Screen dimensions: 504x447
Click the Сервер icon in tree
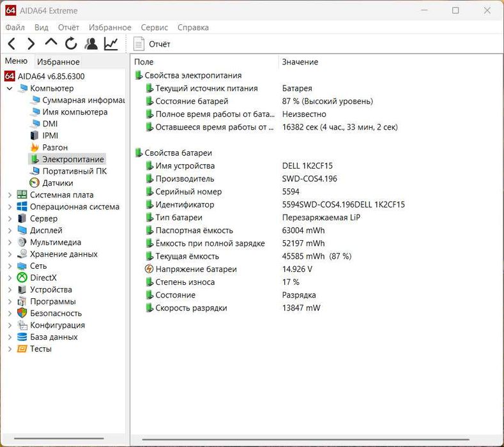(22, 218)
